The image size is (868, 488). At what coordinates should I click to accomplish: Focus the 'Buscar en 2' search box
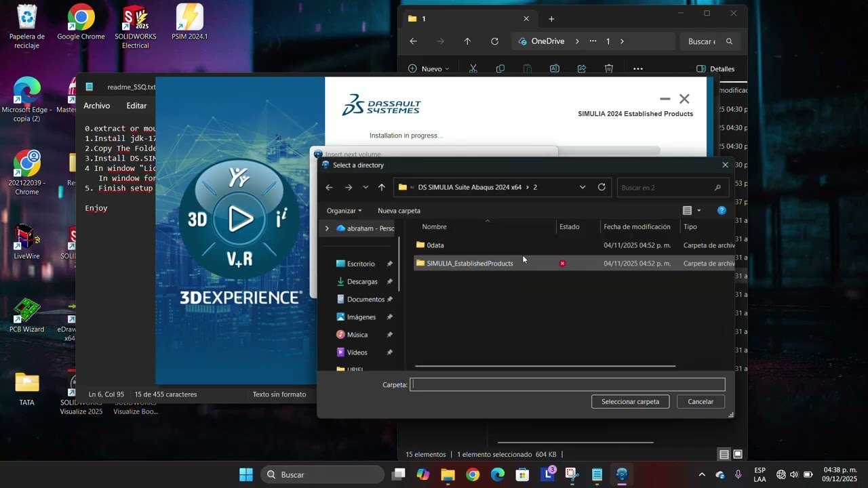(x=672, y=188)
